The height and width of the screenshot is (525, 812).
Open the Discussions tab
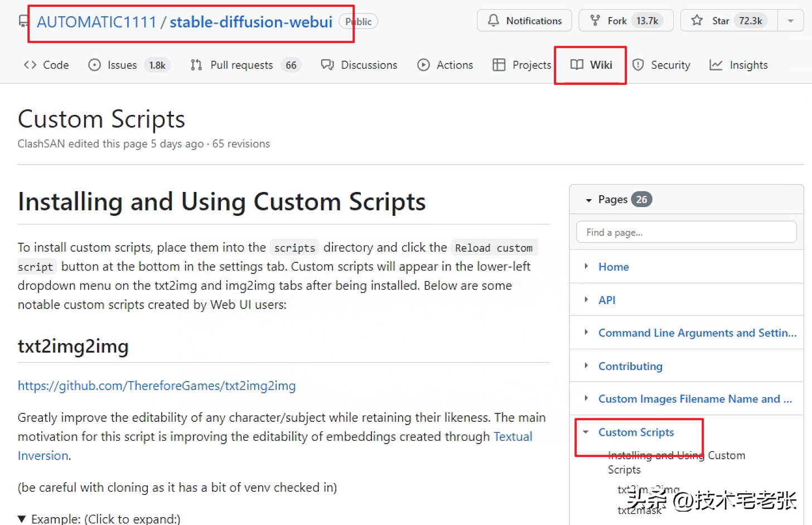point(359,65)
